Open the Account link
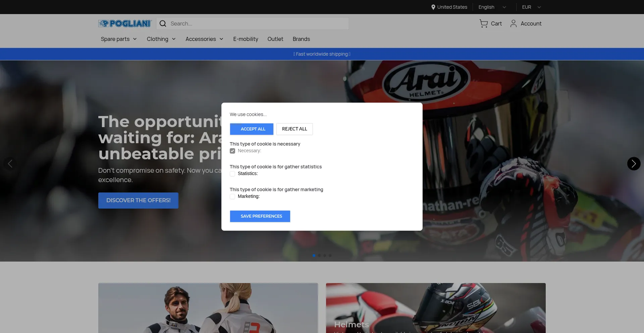The image size is (644, 333). [x=526, y=23]
